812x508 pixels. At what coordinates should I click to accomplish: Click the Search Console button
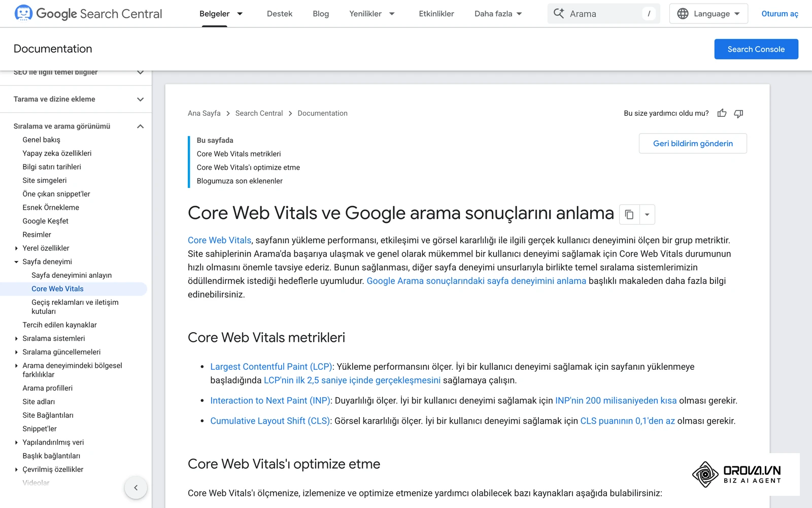pyautogui.click(x=756, y=49)
